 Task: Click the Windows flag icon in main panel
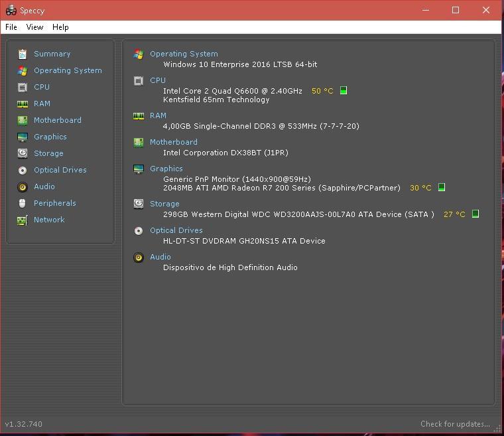click(x=139, y=54)
